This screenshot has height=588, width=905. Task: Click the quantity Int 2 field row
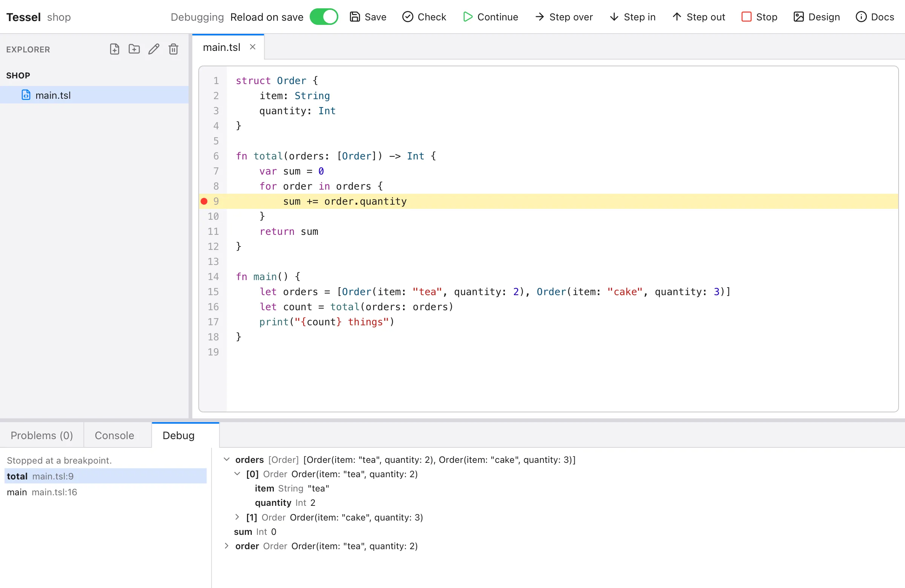[x=285, y=503]
